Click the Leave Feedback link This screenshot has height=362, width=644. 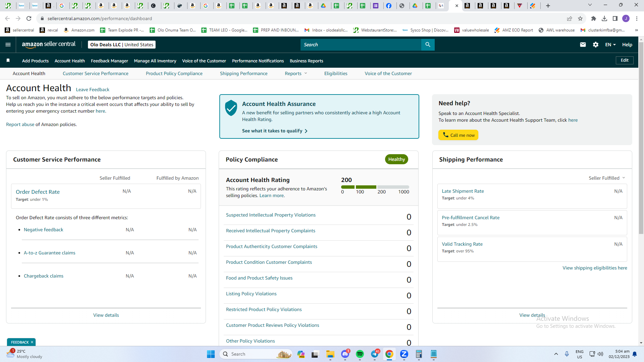[x=93, y=89]
